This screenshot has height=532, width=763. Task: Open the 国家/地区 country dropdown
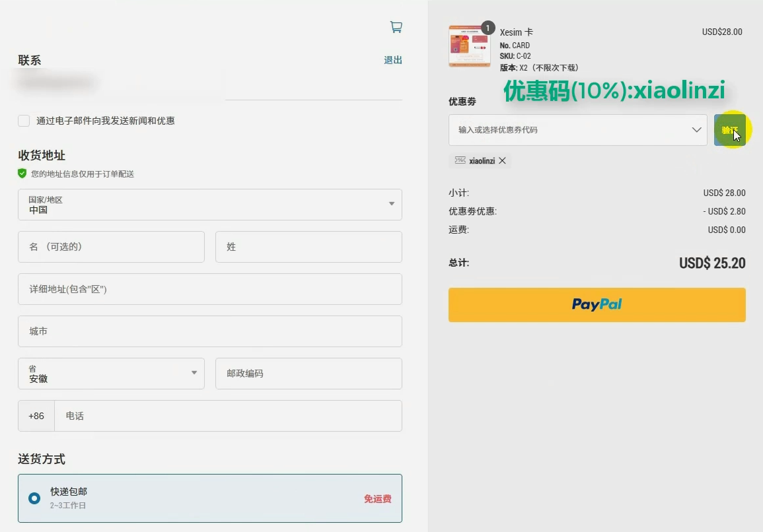(x=209, y=204)
